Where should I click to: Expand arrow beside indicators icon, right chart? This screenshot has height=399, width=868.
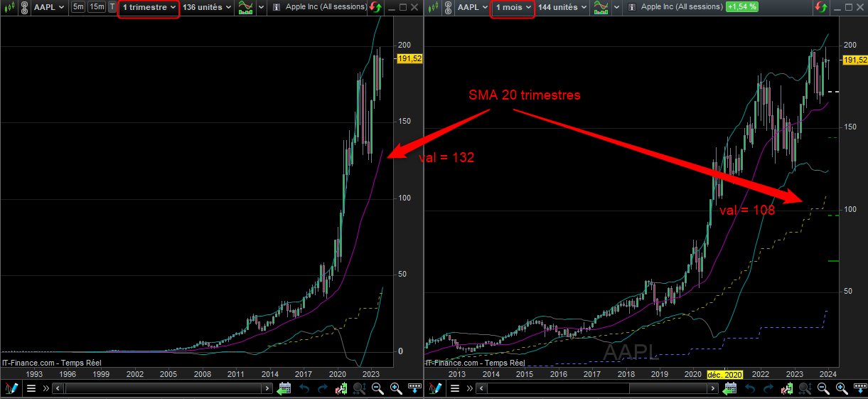point(616,7)
